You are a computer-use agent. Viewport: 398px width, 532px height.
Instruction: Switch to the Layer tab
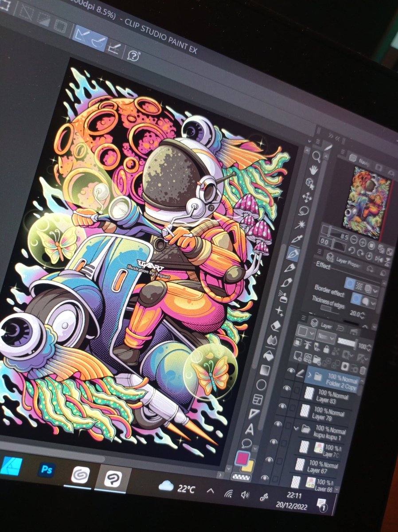click(322, 324)
